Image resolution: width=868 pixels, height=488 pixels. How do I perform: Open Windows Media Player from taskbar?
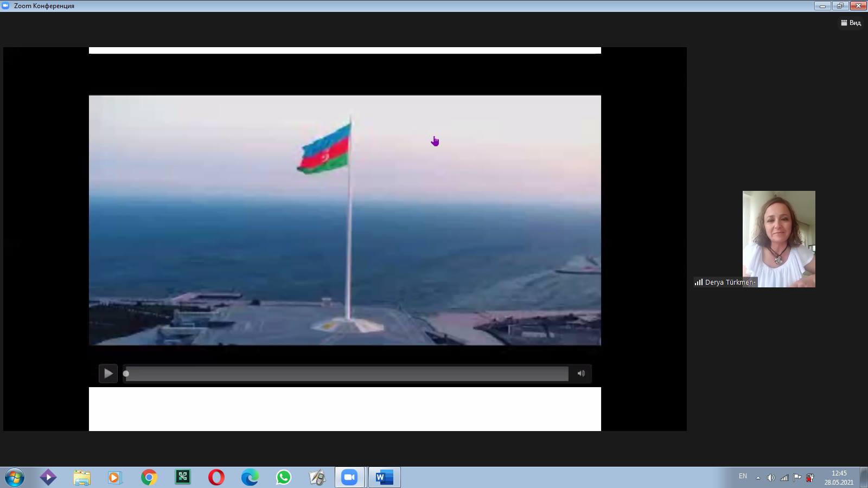coord(114,477)
